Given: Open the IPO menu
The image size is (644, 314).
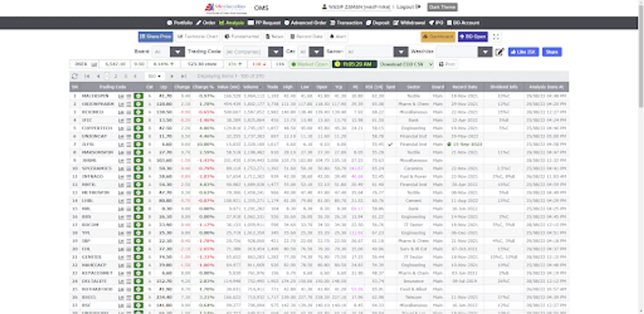Looking at the screenshot, I should (436, 23).
